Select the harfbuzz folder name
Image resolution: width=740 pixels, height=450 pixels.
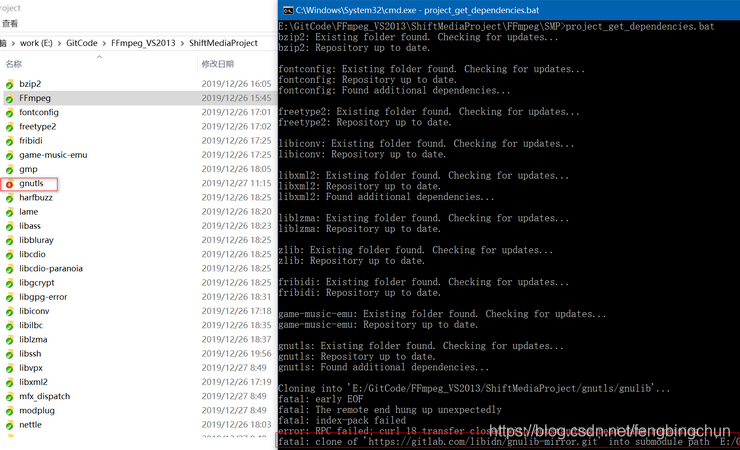(36, 197)
